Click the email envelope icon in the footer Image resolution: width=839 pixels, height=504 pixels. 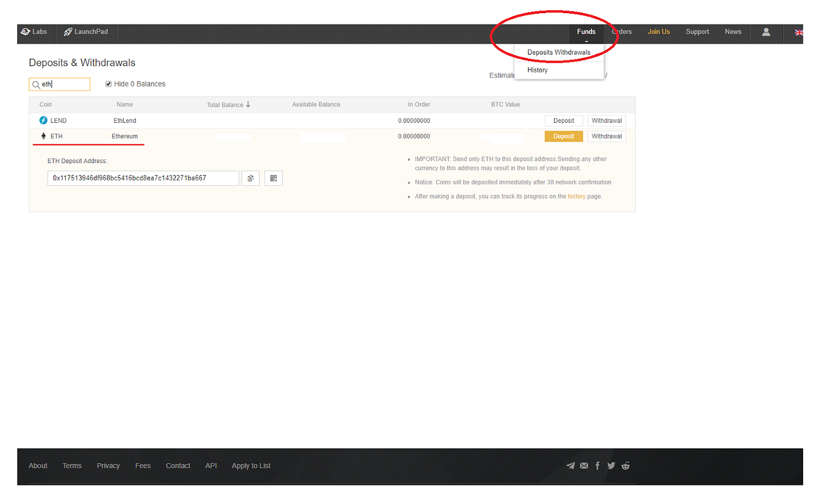pyautogui.click(x=584, y=466)
